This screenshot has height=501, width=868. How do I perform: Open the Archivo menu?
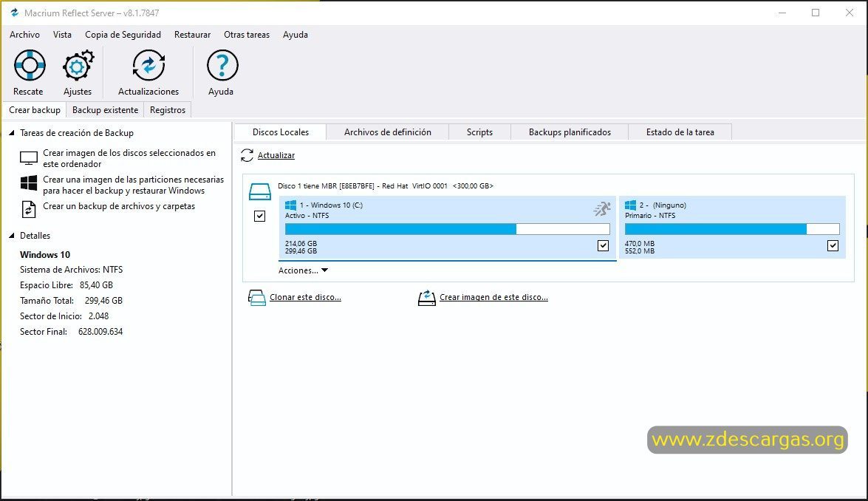pyautogui.click(x=25, y=34)
